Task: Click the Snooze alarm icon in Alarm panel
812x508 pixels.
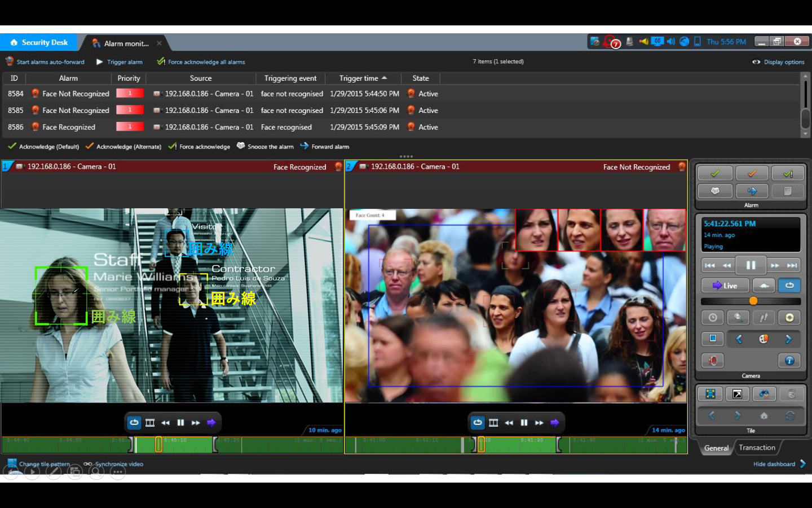Action: [x=714, y=191]
